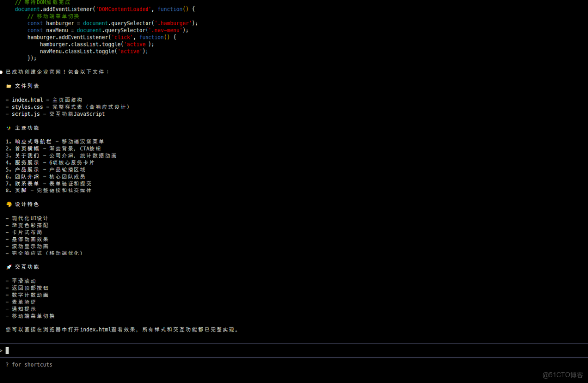Click the '? for shortcuts' hint
588x383 pixels.
[x=29, y=365]
